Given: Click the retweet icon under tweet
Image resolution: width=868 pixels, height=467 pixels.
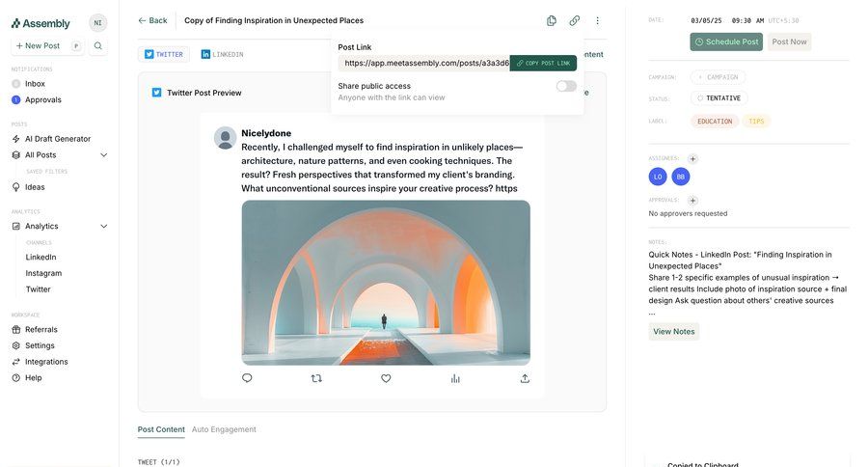Looking at the screenshot, I should 316,378.
